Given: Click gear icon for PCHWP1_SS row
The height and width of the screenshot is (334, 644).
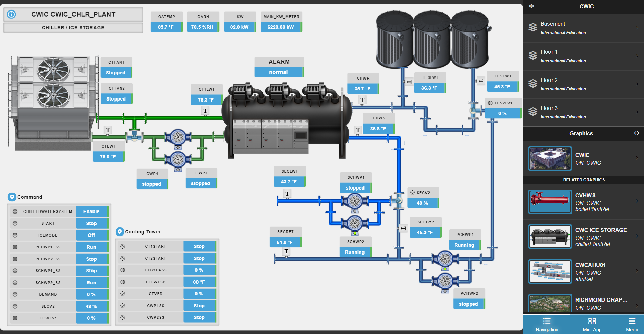Looking at the screenshot, I should tap(15, 247).
